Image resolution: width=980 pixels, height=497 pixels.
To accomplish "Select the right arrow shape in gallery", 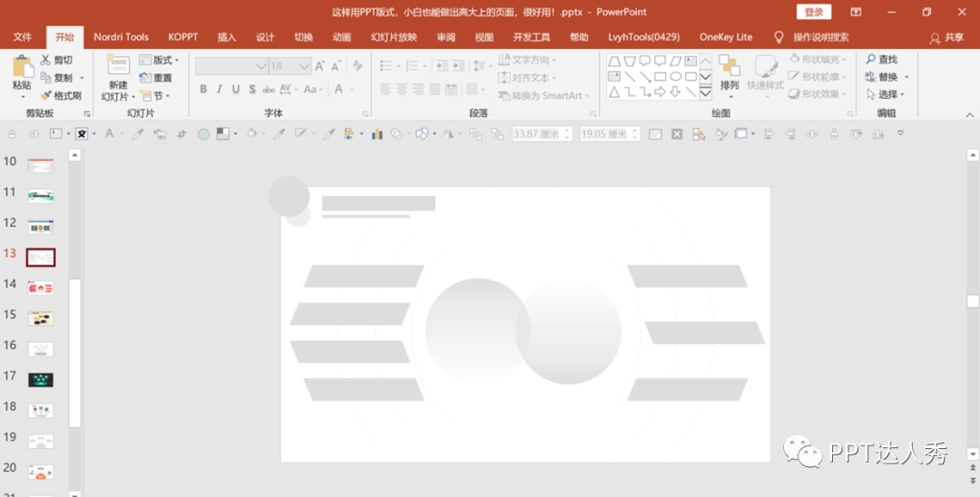I will click(660, 93).
